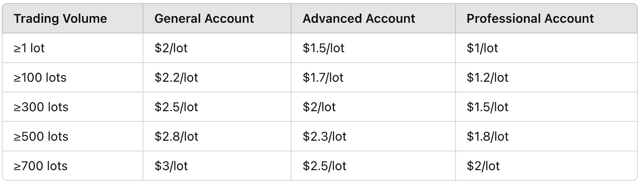Click the $2.5/lot General Account cell

[176, 107]
